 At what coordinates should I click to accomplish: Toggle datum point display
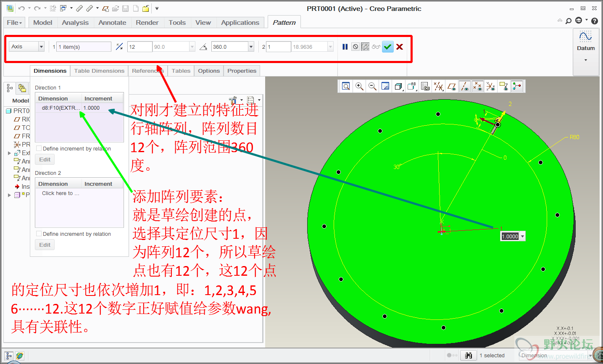point(477,86)
